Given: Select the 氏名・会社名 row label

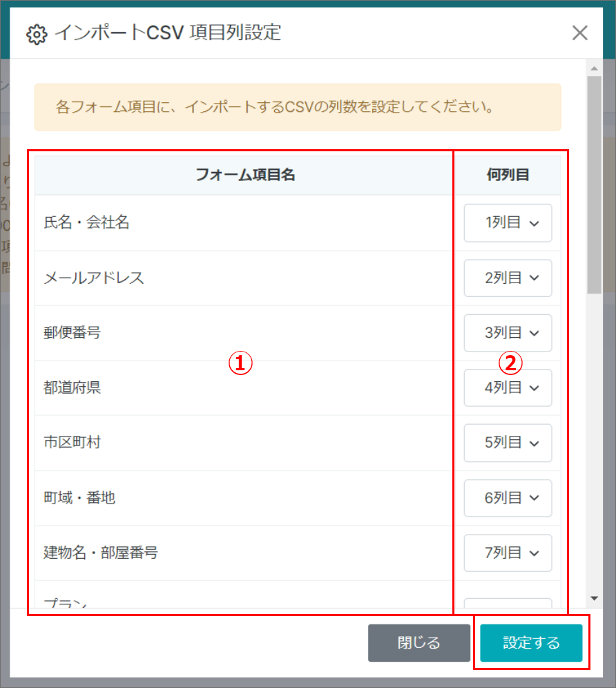Looking at the screenshot, I should tap(86, 223).
